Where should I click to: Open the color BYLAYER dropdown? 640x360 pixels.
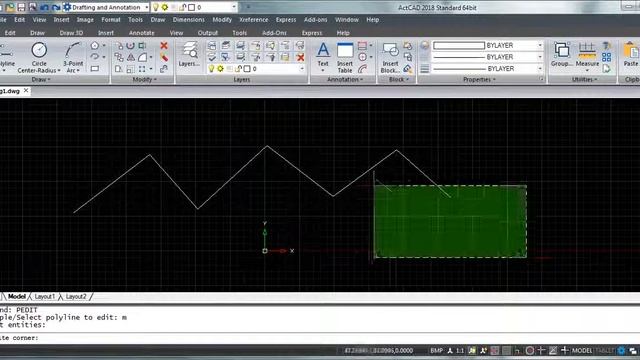click(x=540, y=45)
